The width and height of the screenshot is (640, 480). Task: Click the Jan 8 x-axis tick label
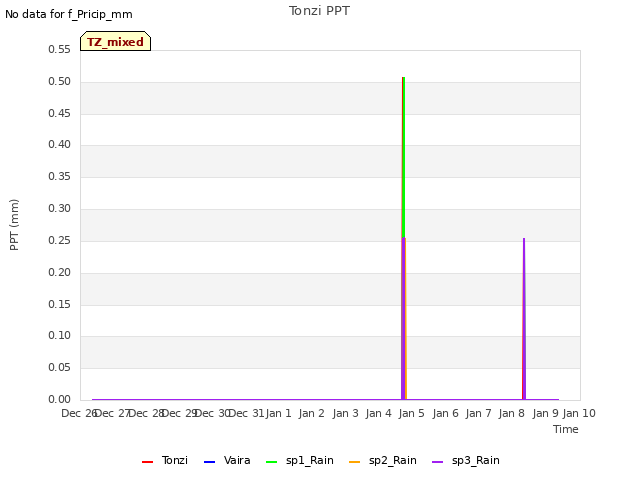pos(511,413)
